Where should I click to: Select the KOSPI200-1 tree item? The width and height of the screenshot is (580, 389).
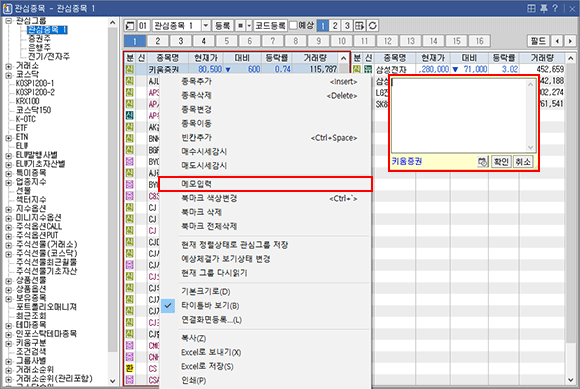click(x=35, y=83)
